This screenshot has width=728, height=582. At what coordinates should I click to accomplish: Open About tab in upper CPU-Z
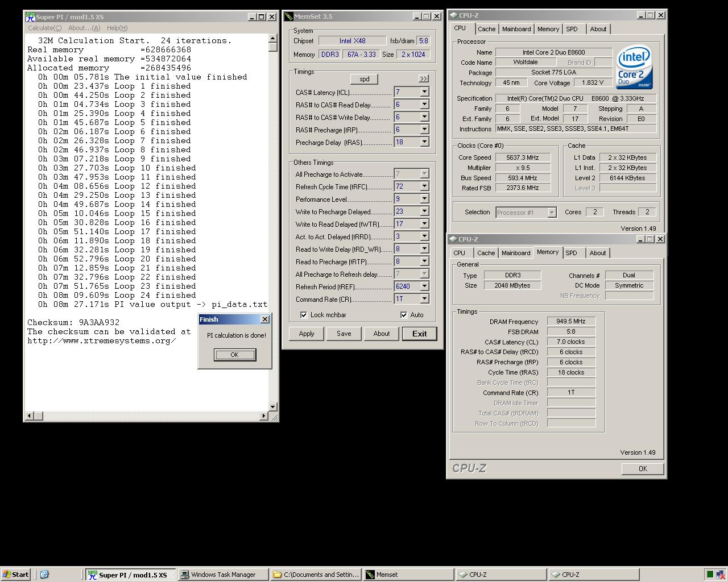point(598,29)
